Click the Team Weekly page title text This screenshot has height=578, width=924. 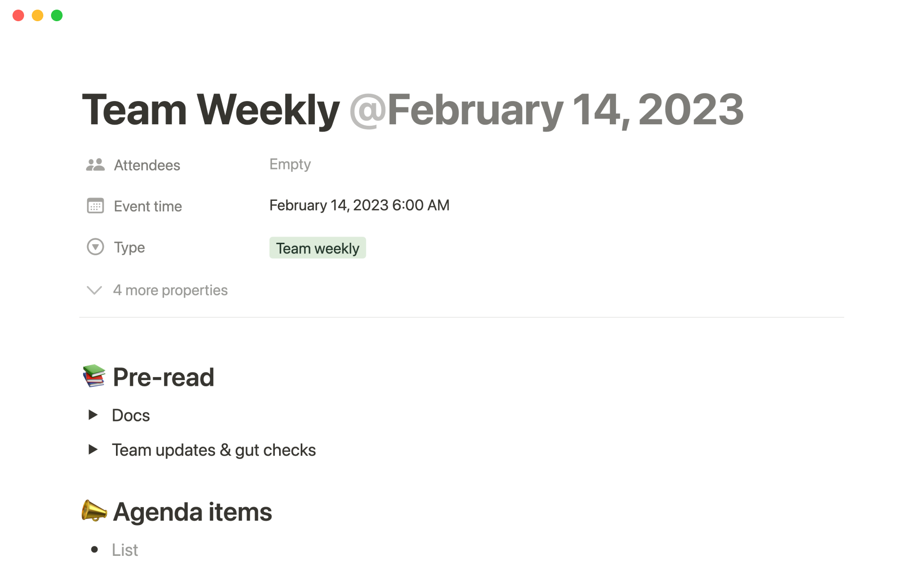click(x=211, y=110)
